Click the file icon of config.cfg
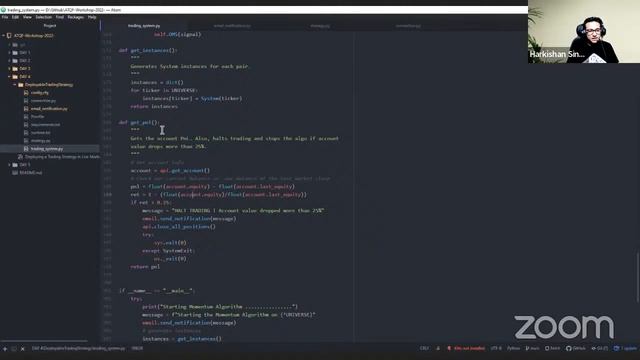 (x=26, y=93)
